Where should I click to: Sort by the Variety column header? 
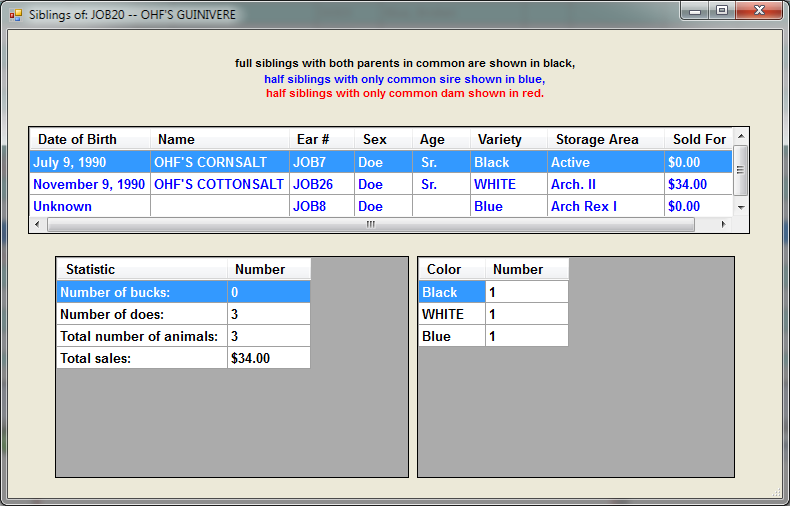tap(509, 139)
